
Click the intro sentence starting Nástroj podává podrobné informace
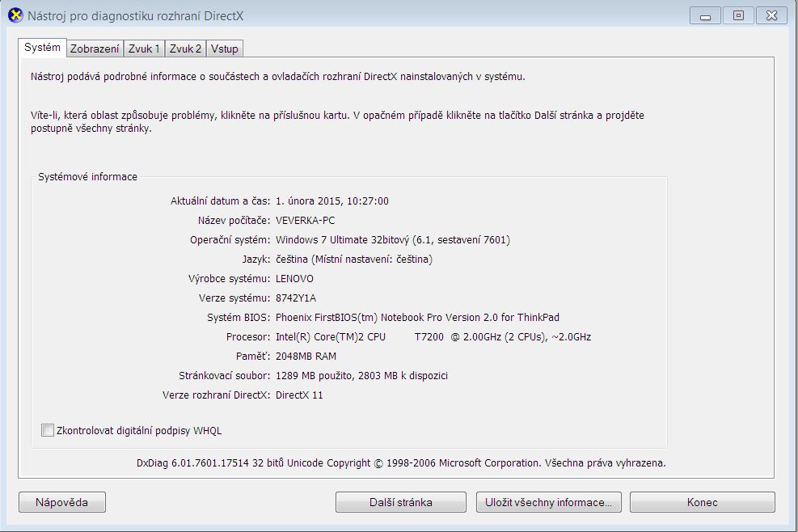(x=277, y=76)
